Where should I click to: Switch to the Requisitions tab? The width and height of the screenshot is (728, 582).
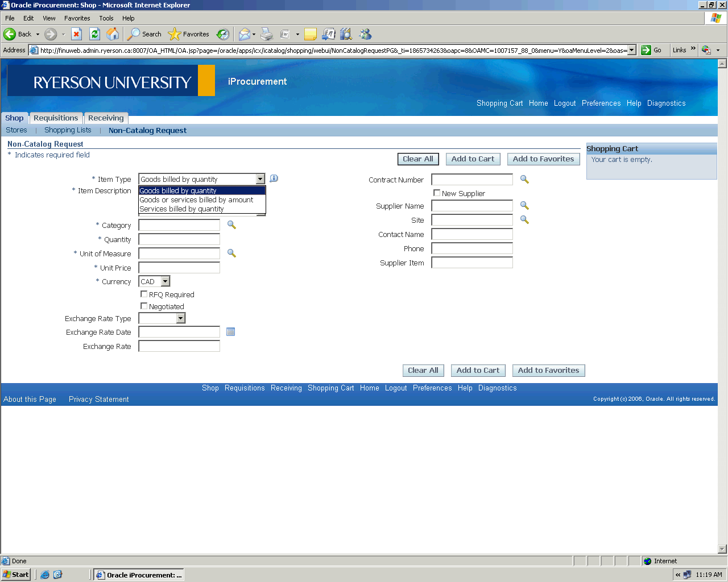(x=56, y=118)
